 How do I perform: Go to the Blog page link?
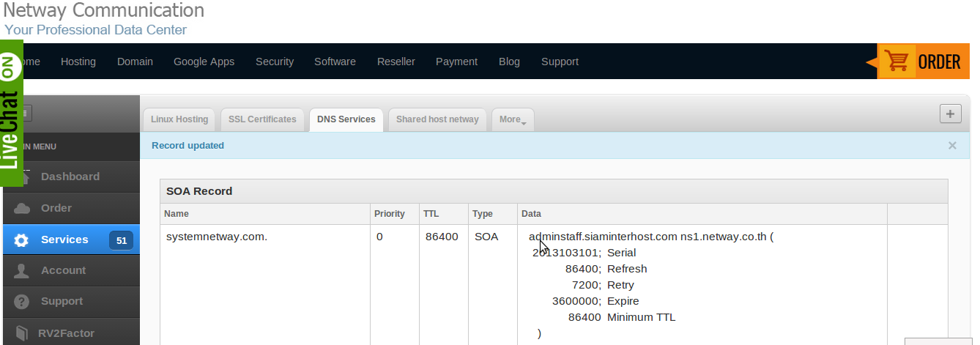509,62
